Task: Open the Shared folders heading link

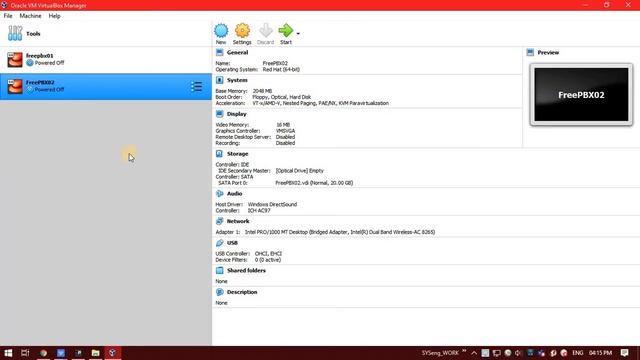Action: (x=246, y=271)
